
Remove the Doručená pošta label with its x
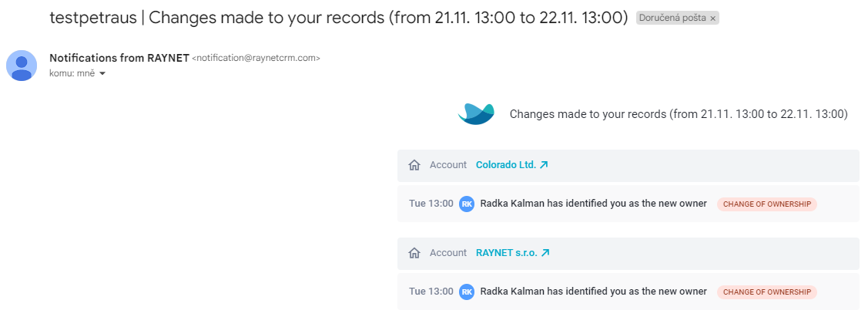(x=713, y=19)
